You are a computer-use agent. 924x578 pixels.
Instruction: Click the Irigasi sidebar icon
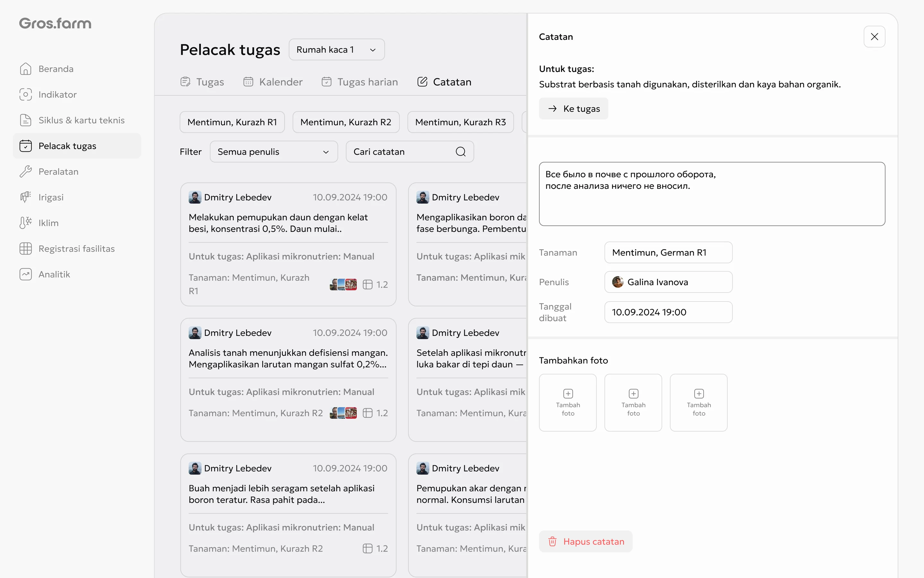pyautogui.click(x=26, y=197)
